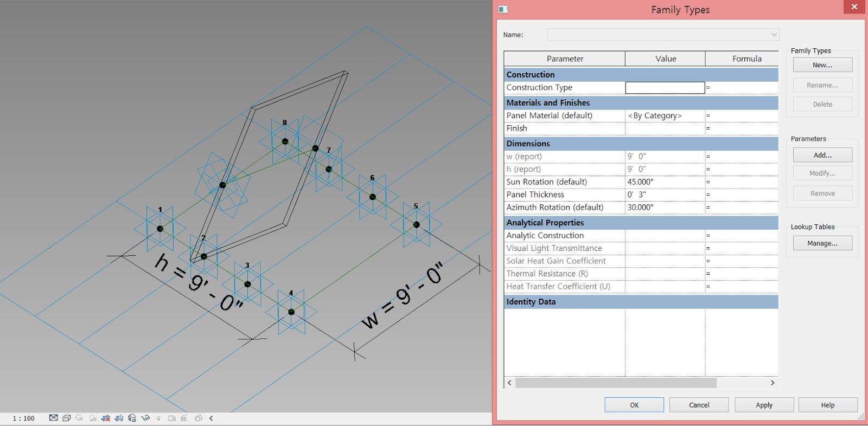This screenshot has height=426, width=868.
Task: Select the Analytical Properties group header
Action: 641,223
